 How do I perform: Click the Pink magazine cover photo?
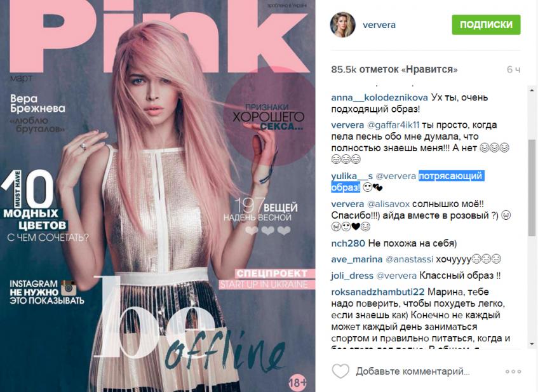click(x=158, y=196)
